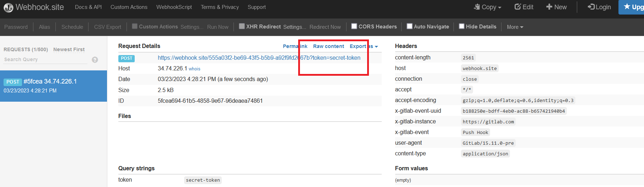This screenshot has height=187, width=644.
Task: Click the Raw content link
Action: click(328, 46)
